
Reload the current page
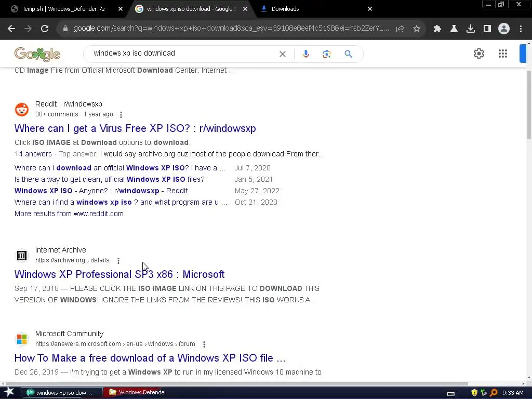tap(45, 29)
